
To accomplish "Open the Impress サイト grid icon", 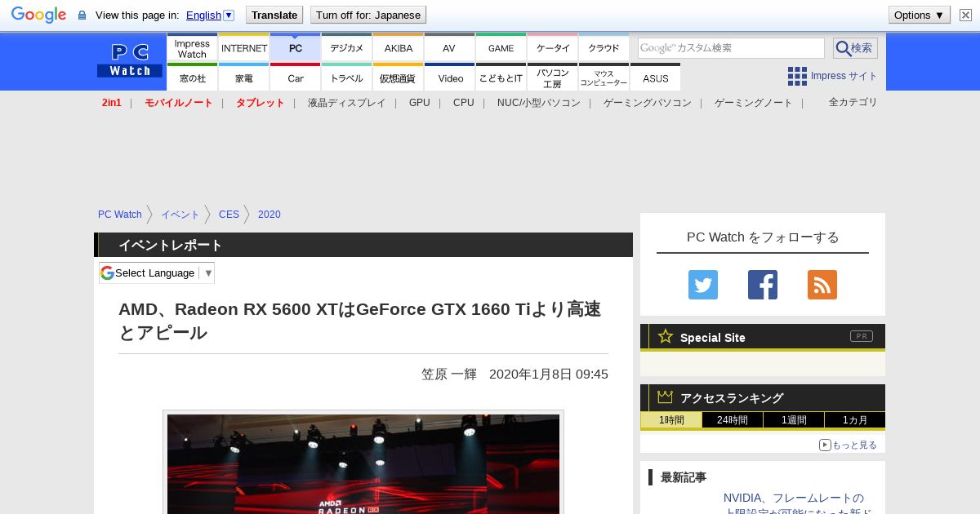I will [797, 76].
